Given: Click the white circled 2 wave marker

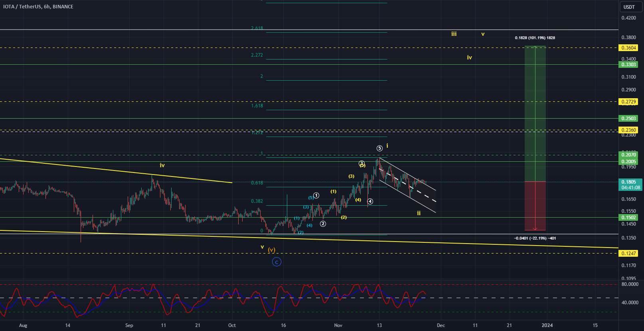Looking at the screenshot, I should click(323, 224).
